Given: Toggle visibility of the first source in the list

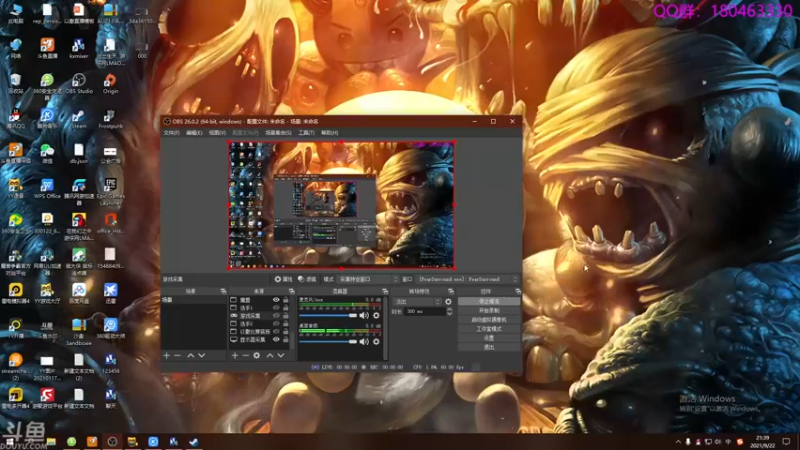Looking at the screenshot, I should [276, 300].
